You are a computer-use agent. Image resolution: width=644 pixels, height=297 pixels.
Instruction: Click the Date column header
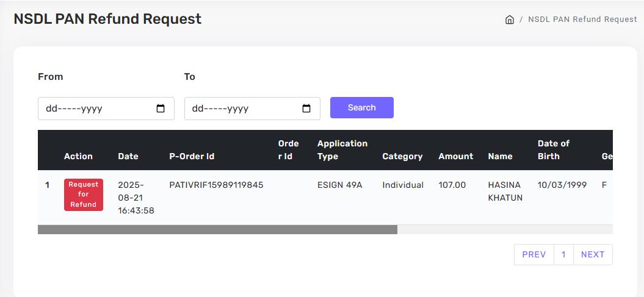click(128, 156)
